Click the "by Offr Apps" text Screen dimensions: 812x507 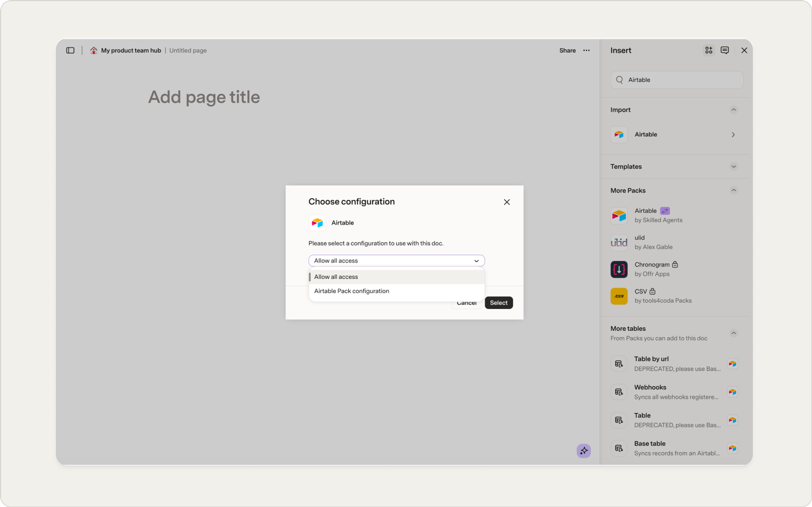[652, 274]
